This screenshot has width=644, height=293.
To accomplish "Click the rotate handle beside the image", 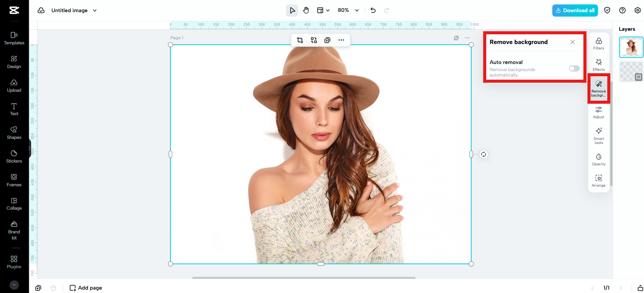I will 484,154.
